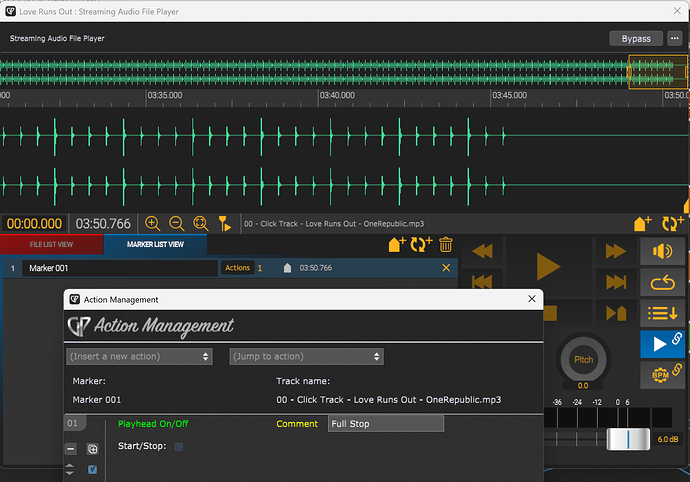The height and width of the screenshot is (482, 690).
Task: Click the Bypass button
Action: (636, 39)
